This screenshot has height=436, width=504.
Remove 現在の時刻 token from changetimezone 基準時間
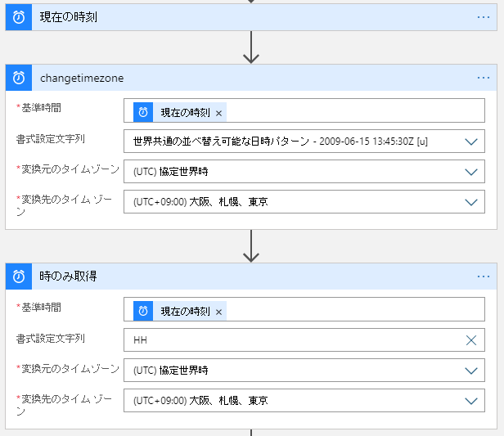219,113
